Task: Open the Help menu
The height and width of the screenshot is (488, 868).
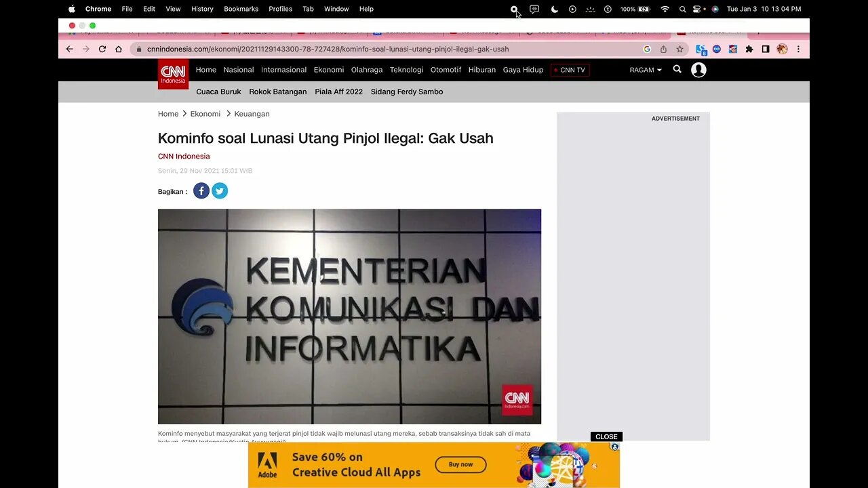Action: pos(366,9)
